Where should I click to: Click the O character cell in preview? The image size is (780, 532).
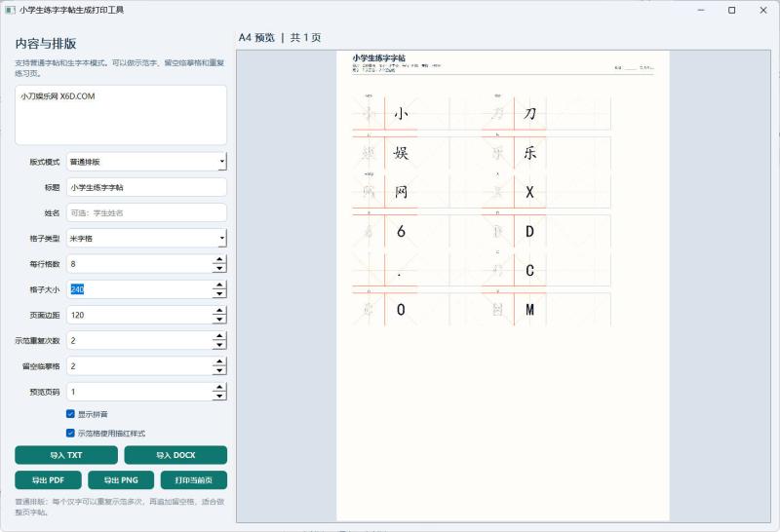pos(401,310)
